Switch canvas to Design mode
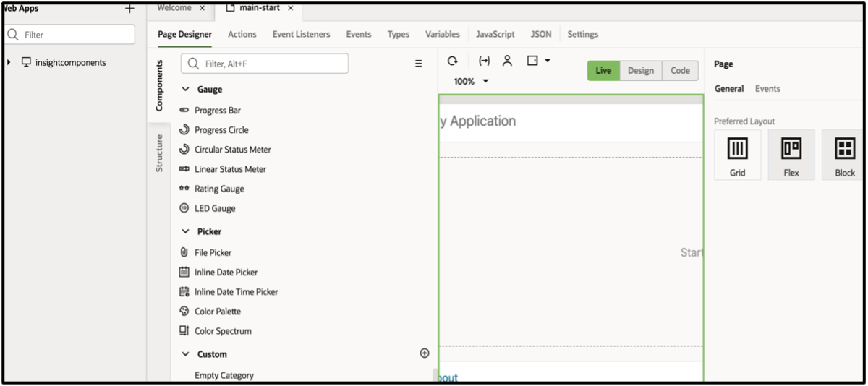This screenshot has width=868, height=386. (641, 70)
